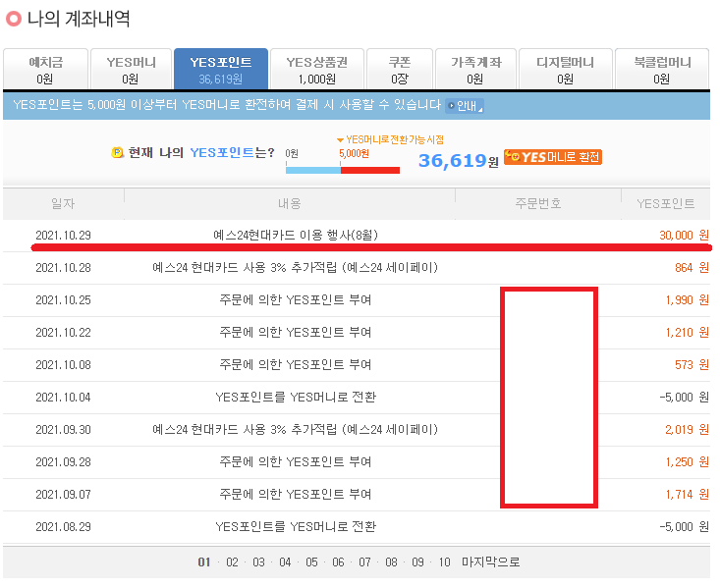Go to page 03

tap(258, 562)
